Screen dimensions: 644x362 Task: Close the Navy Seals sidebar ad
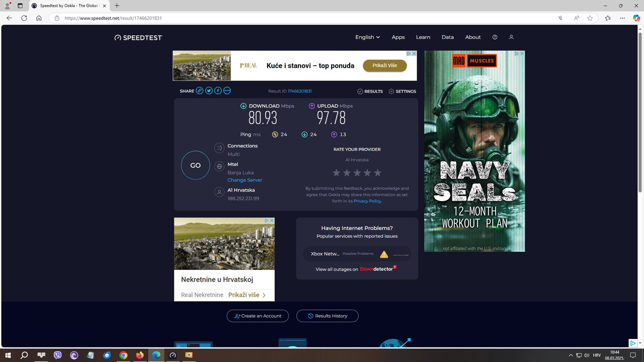[522, 53]
